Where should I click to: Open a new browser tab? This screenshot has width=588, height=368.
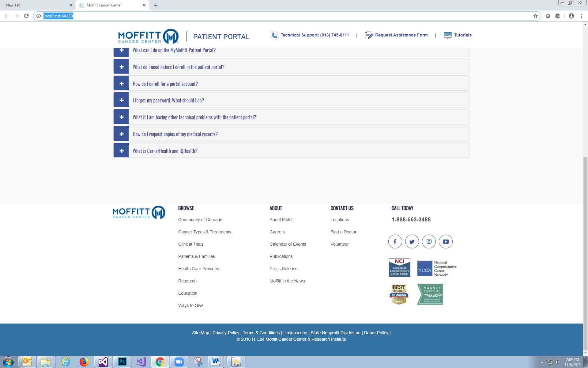pyautogui.click(x=156, y=5)
